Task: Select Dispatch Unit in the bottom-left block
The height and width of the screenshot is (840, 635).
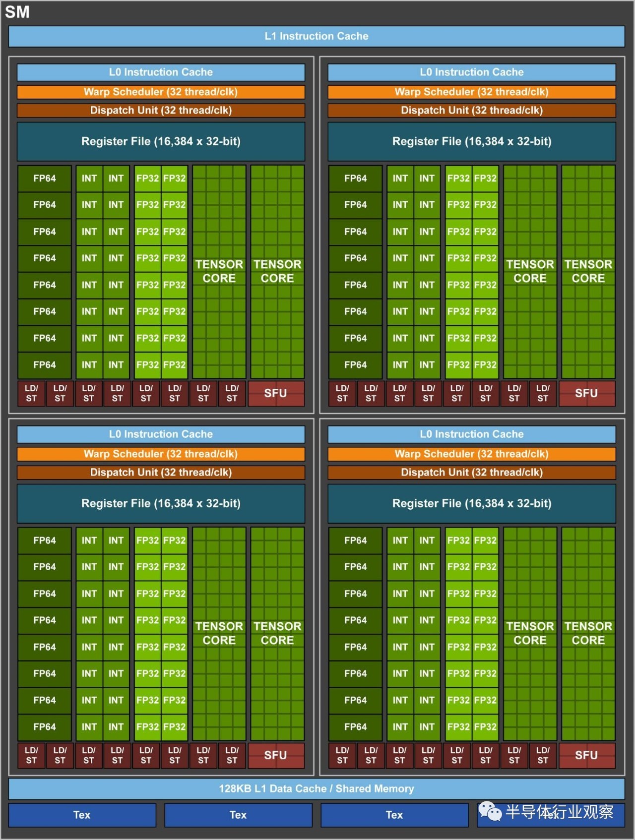Action: 161,473
